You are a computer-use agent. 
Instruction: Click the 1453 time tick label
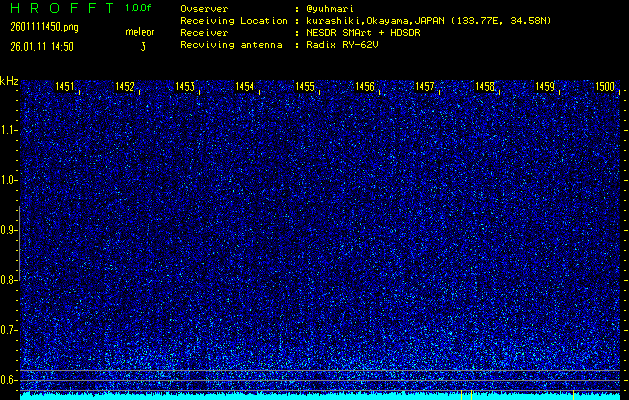[184, 87]
